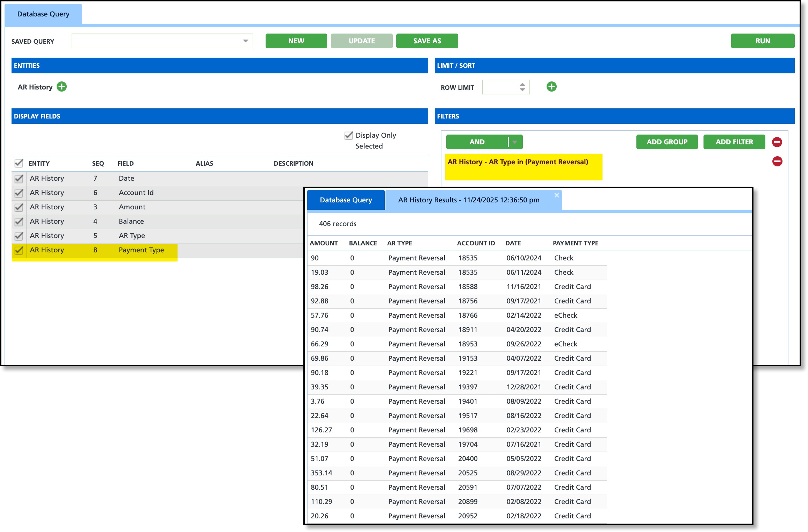Open the AR Type in Payment Reversal filter link
The image size is (808, 532).
(x=518, y=162)
